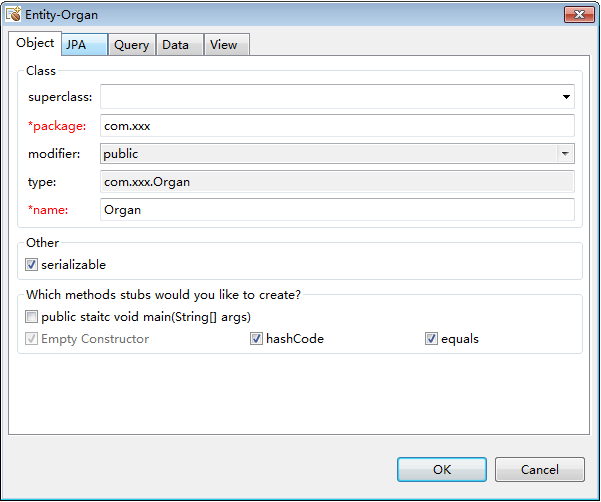
Task: Close the Entity-Organ dialog
Action: [579, 15]
